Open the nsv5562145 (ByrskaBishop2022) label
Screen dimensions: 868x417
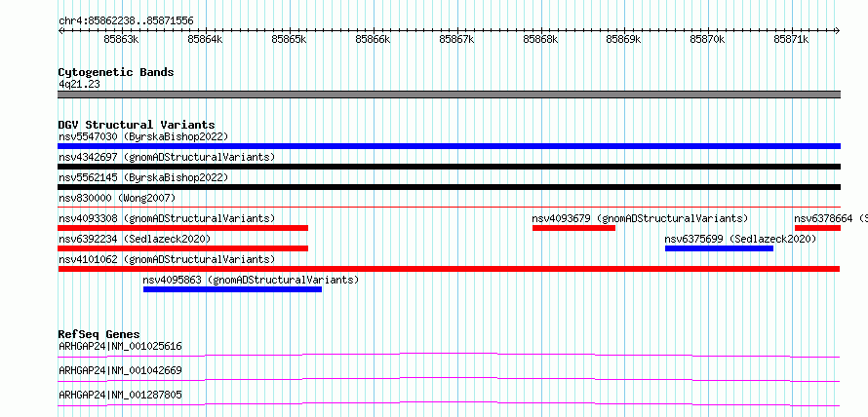(x=143, y=177)
